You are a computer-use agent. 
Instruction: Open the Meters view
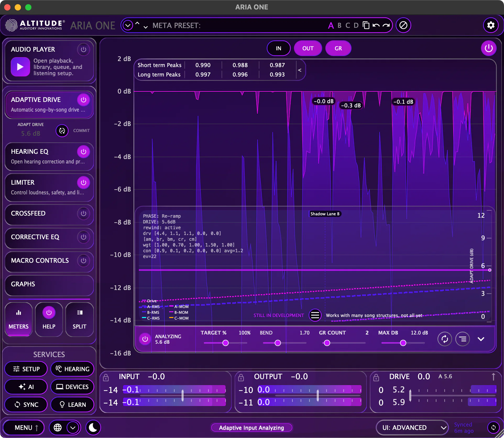19,319
